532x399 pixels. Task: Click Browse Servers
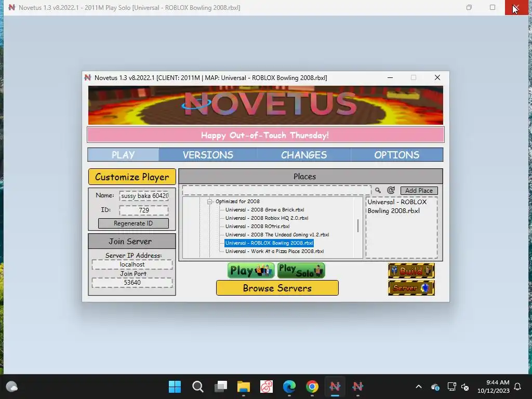(x=277, y=288)
